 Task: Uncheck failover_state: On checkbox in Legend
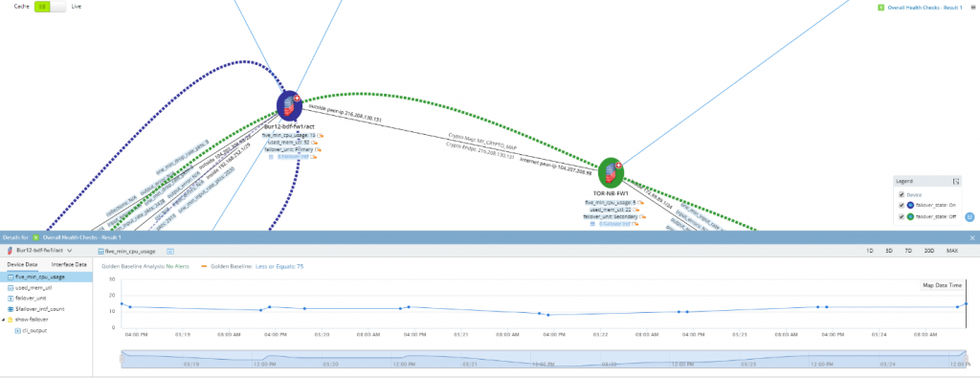coord(901,205)
